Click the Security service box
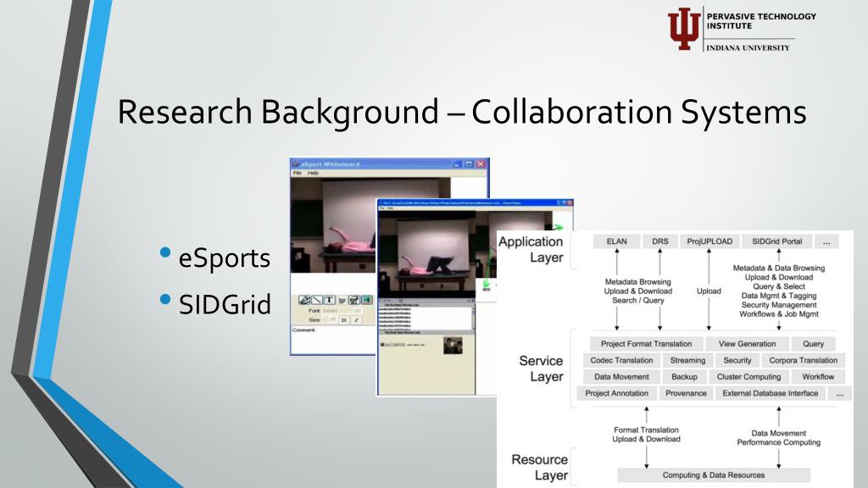The width and height of the screenshot is (868, 488). click(x=737, y=360)
